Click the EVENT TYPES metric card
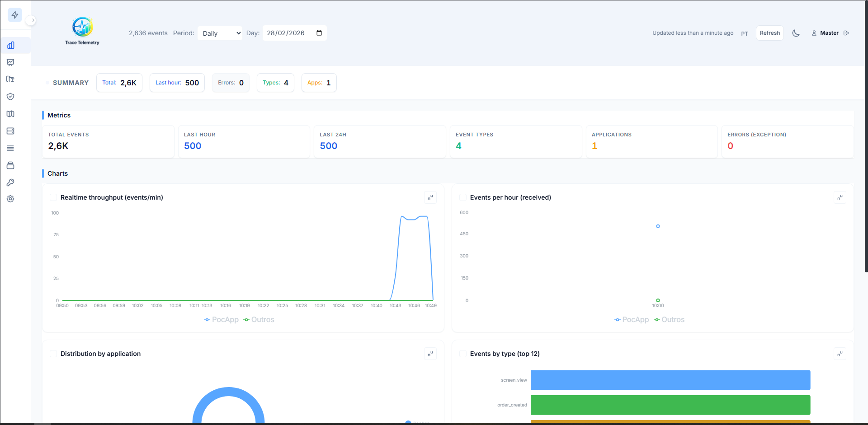The image size is (868, 425). tap(516, 142)
